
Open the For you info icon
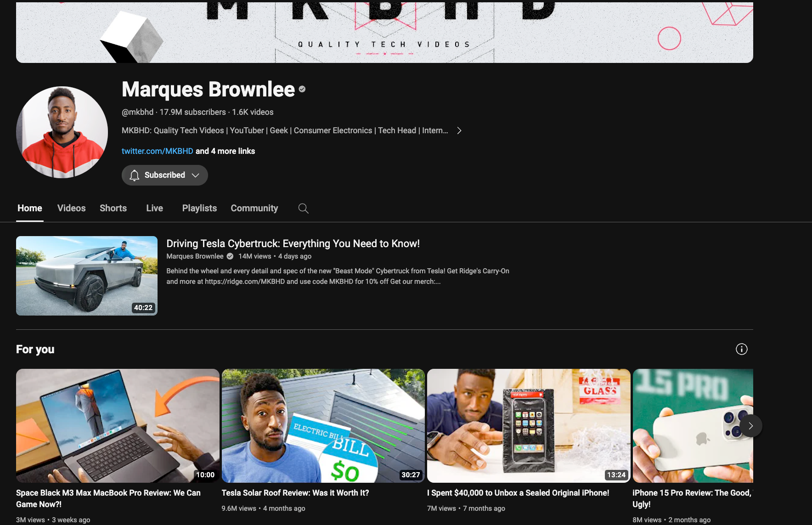click(741, 349)
